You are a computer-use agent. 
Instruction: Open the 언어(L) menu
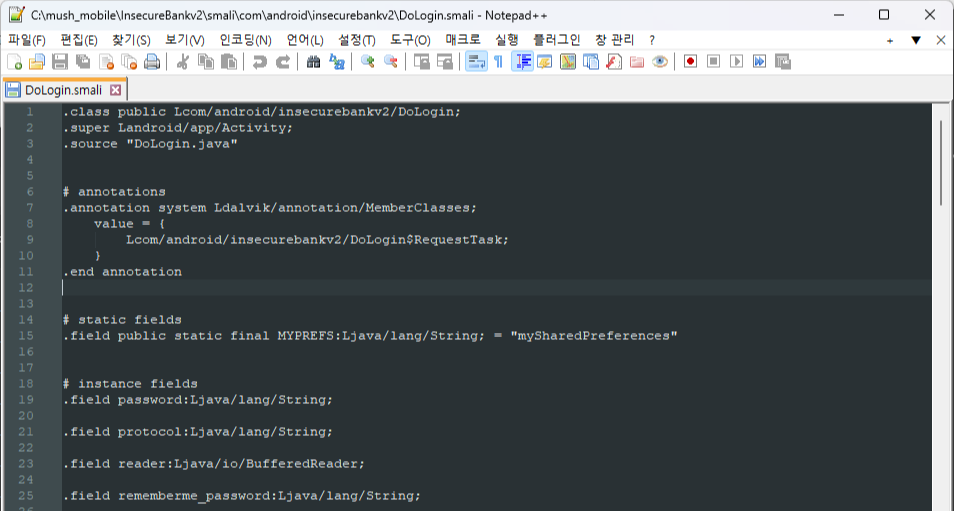[x=305, y=40]
